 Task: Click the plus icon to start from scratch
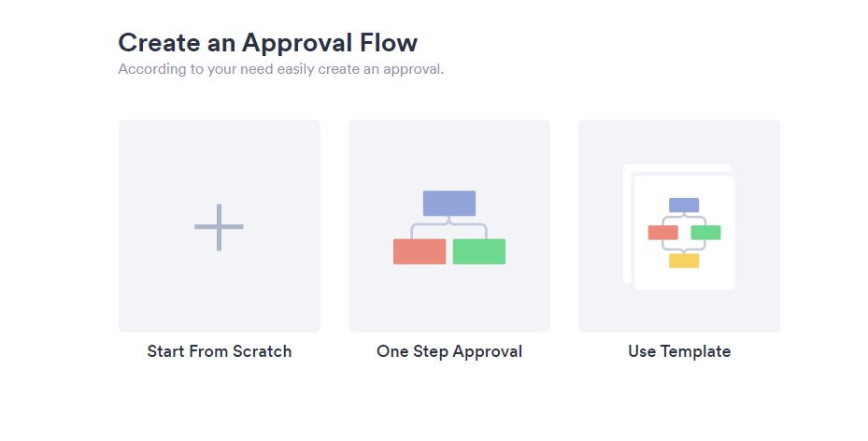[219, 227]
